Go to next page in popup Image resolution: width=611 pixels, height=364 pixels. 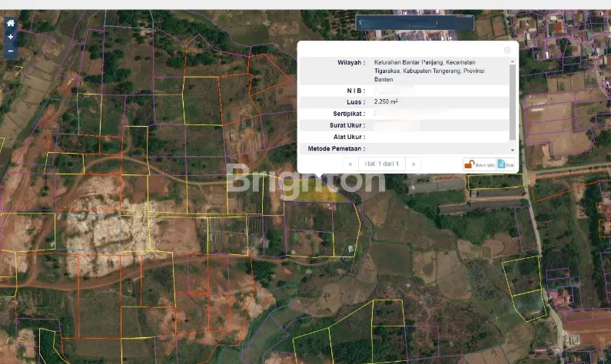[x=413, y=164]
